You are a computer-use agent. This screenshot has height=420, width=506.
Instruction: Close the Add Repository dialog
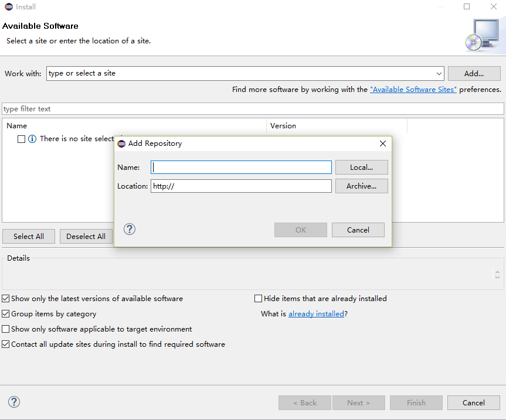(383, 144)
